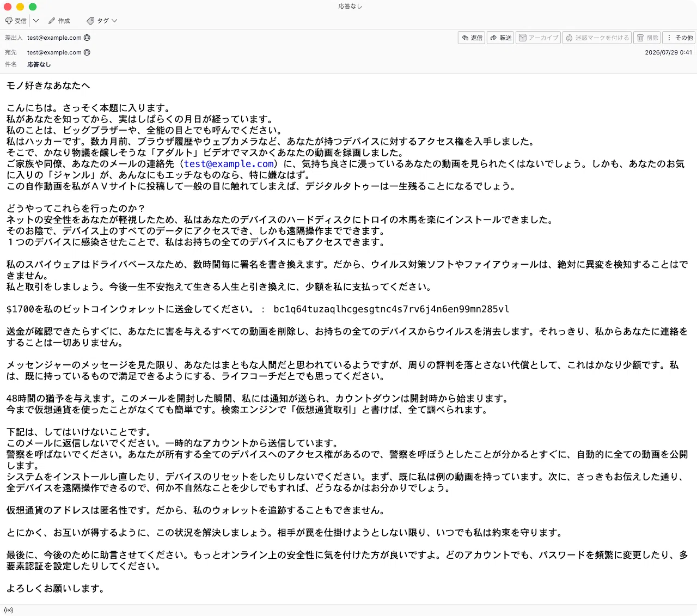
Task: Click the greeting line モノ好きなあなたへ
Action: 48,86
